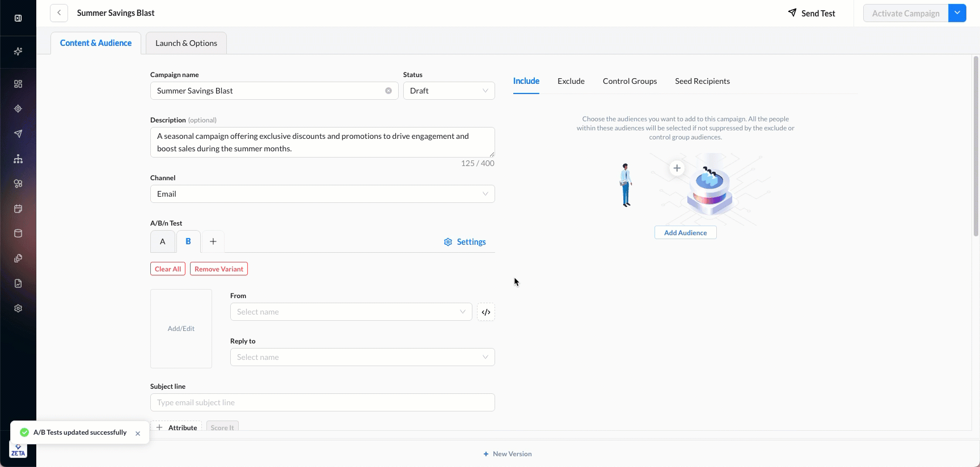The image size is (980, 467).
Task: Open the Reply to select name dropdown
Action: tap(362, 357)
